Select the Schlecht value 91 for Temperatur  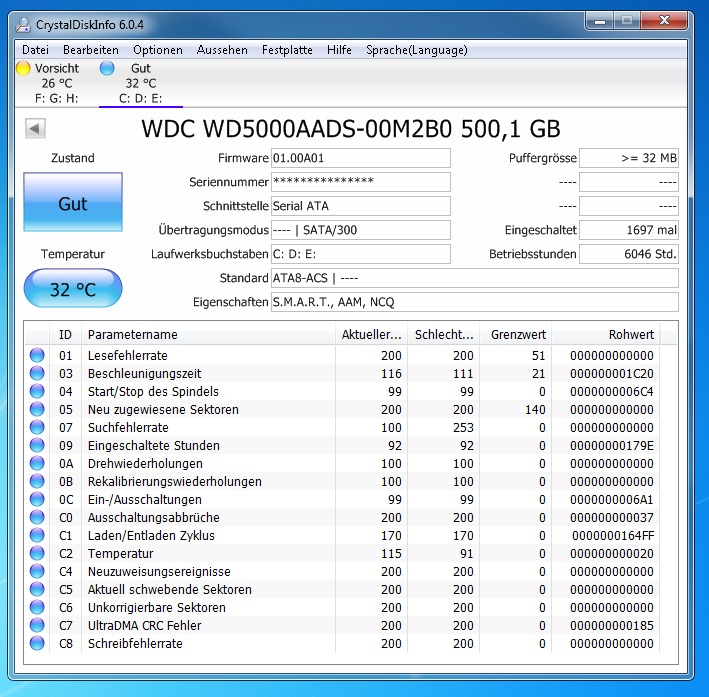pyautogui.click(x=467, y=554)
